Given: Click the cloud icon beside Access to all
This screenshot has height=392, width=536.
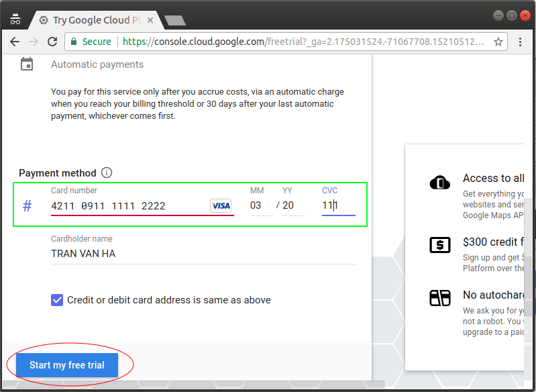Looking at the screenshot, I should pyautogui.click(x=439, y=183).
